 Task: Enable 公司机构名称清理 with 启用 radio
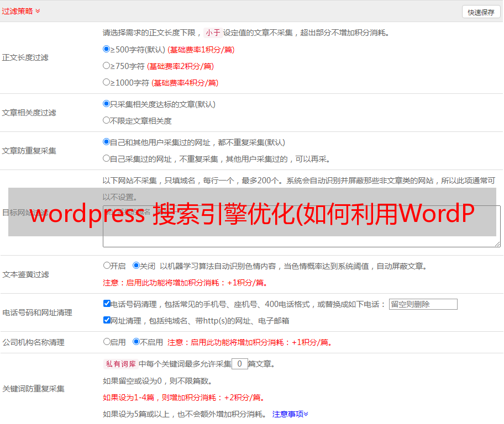click(x=107, y=342)
